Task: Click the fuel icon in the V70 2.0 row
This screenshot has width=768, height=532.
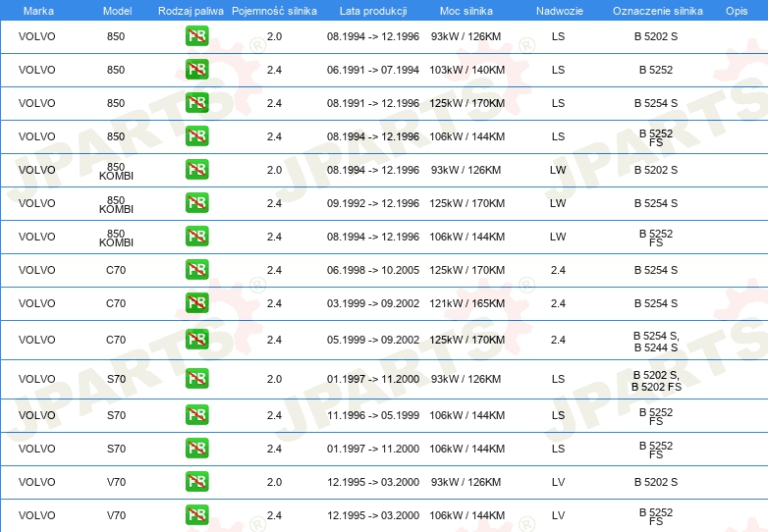Action: click(196, 481)
